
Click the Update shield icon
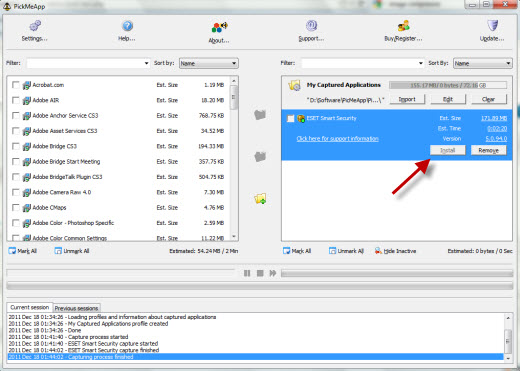[492, 26]
